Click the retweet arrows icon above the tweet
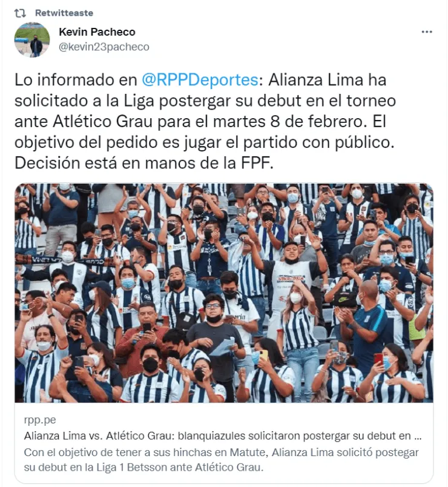Viewport: 448px width, 487px height. point(20,13)
